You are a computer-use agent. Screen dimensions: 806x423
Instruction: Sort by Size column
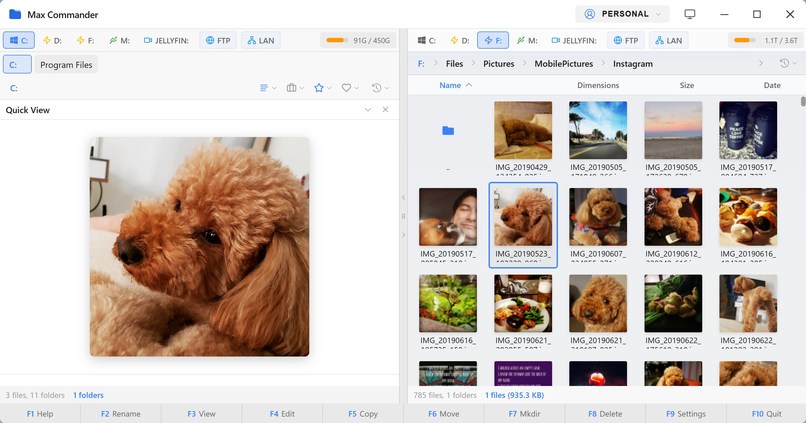pos(687,85)
